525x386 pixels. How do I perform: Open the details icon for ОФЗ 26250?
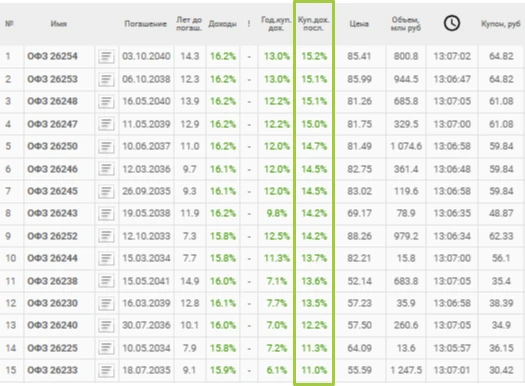[x=106, y=146]
